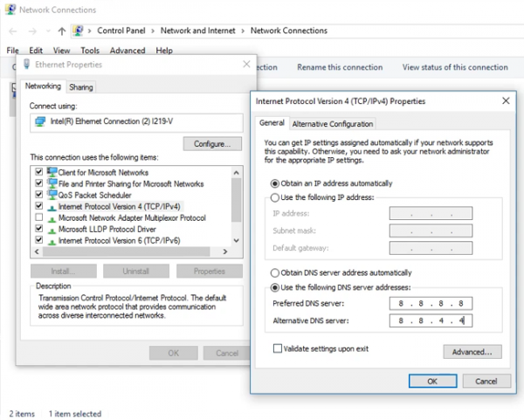Image resolution: width=524 pixels, height=420 pixels.
Task: Switch to Alternative Configuration tab
Action: tap(333, 124)
